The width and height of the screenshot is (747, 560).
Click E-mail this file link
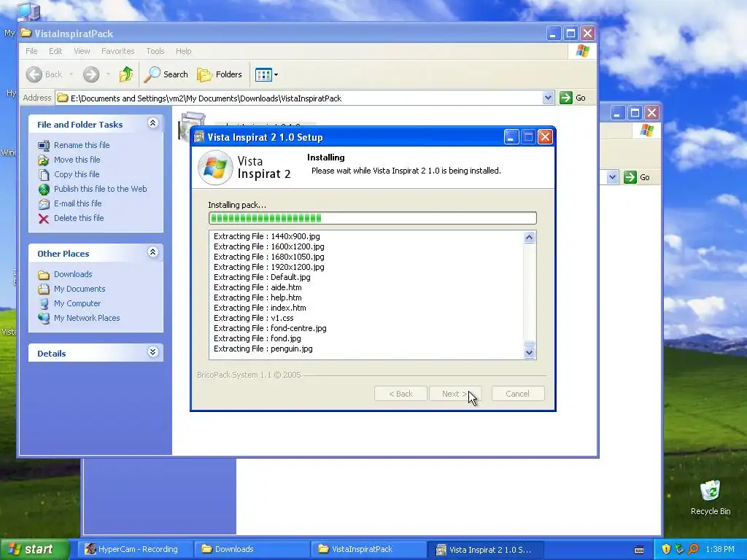point(77,203)
